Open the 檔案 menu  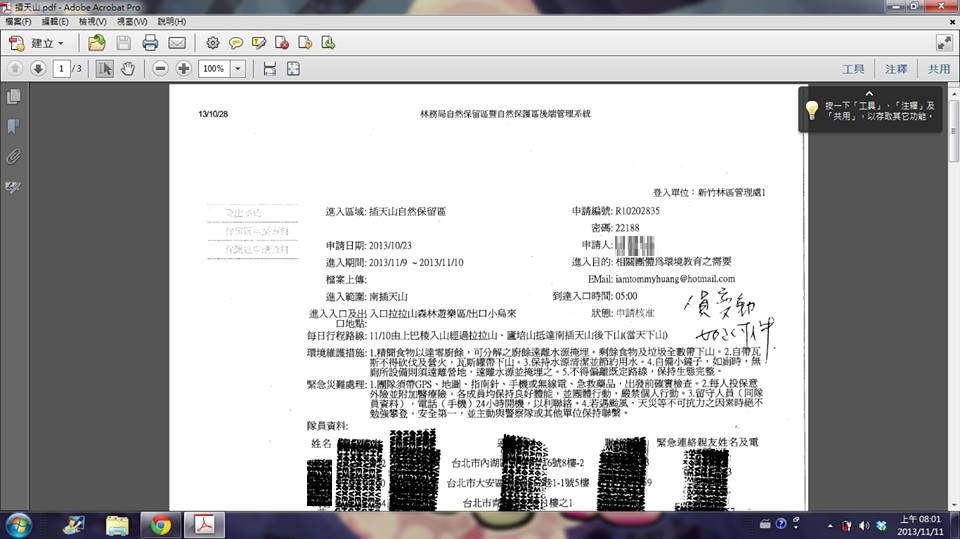pos(18,21)
